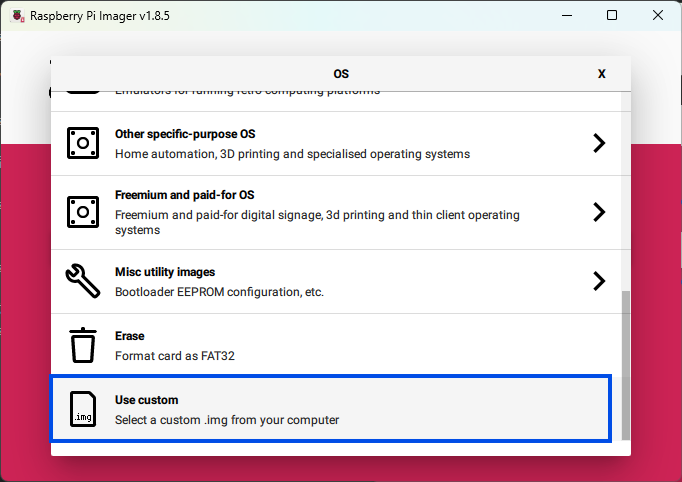Close the OS dialog with the X

(602, 74)
